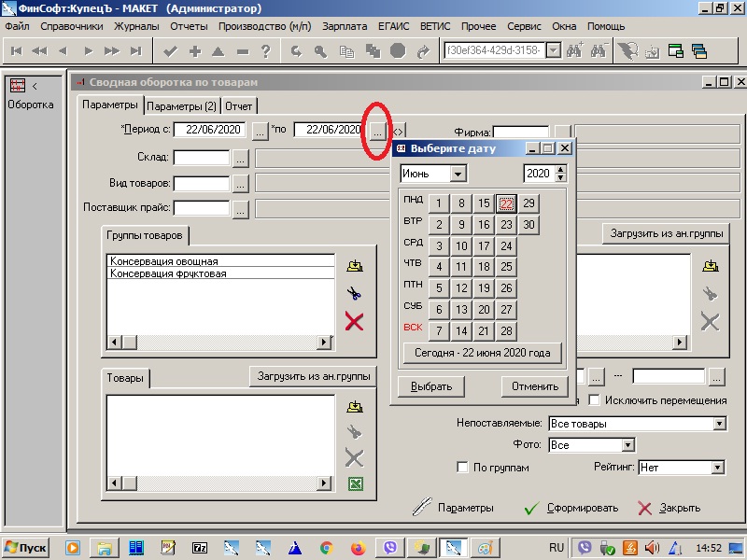747x560 pixels.
Task: Select day 7 in the calendar
Action: coord(439,330)
